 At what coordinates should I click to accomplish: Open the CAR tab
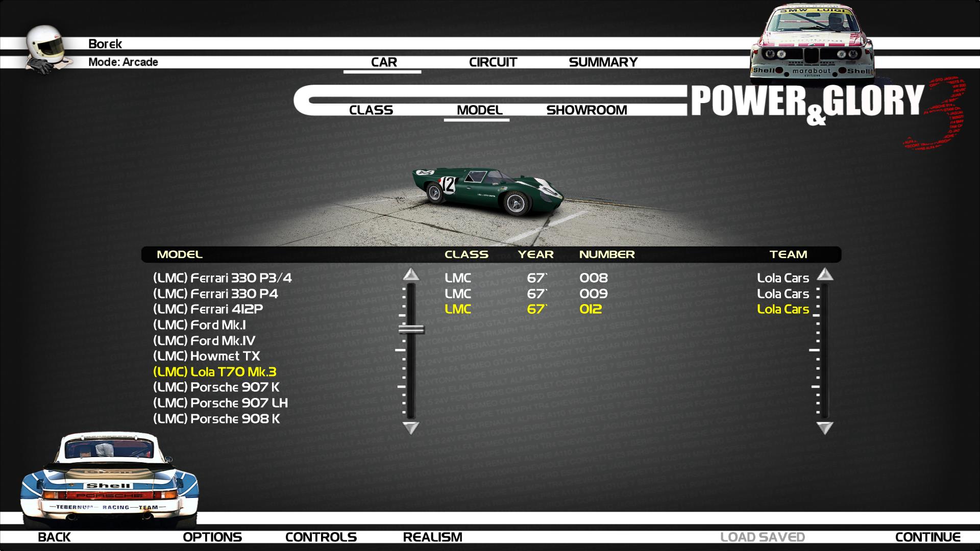(384, 62)
